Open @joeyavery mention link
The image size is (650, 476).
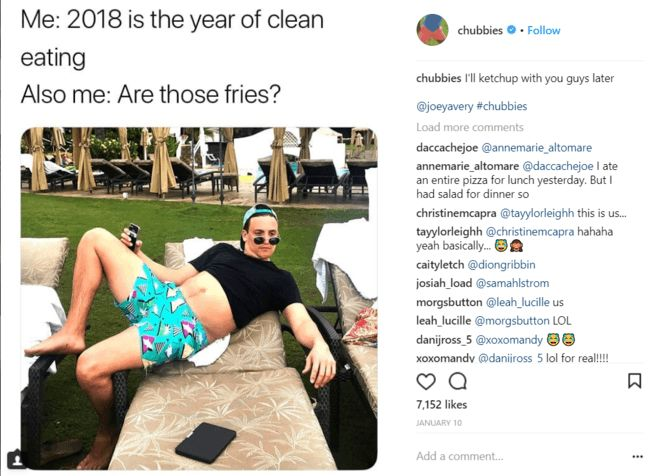click(444, 107)
